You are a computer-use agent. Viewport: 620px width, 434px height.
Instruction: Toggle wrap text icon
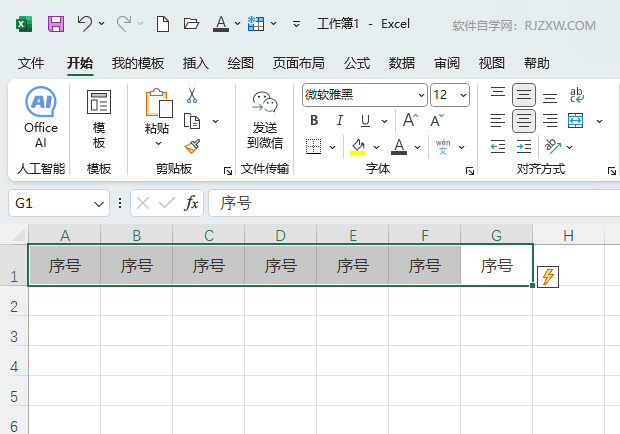click(577, 95)
